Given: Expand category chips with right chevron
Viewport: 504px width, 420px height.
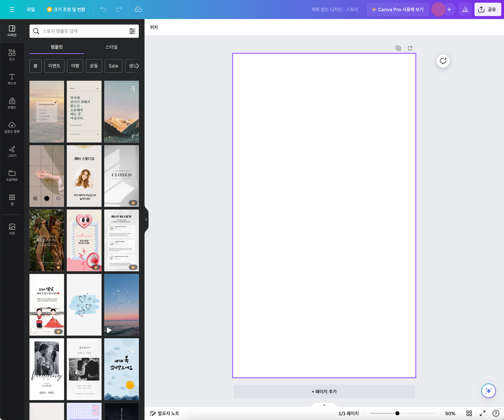Looking at the screenshot, I should 138,66.
